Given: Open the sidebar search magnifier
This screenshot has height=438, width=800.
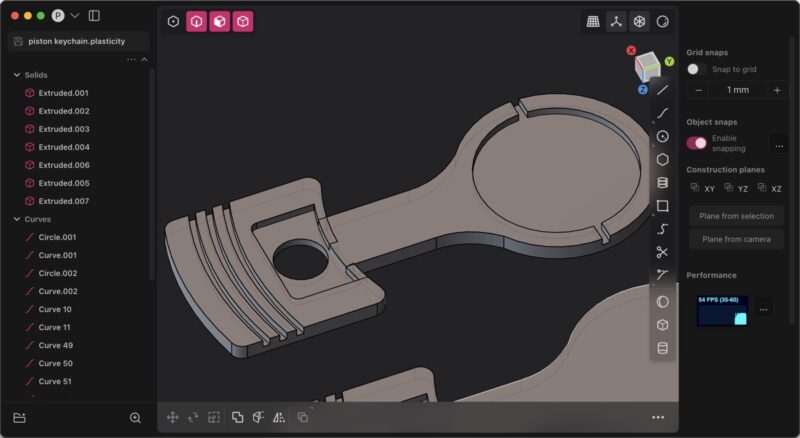Looking at the screenshot, I should tap(135, 417).
